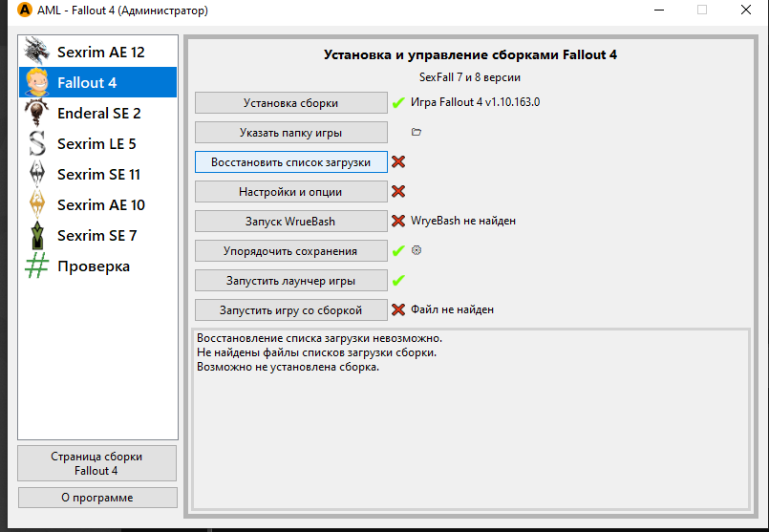Click the gear icon next to Упорядочить сохранения
The image size is (769, 532).
[416, 250]
